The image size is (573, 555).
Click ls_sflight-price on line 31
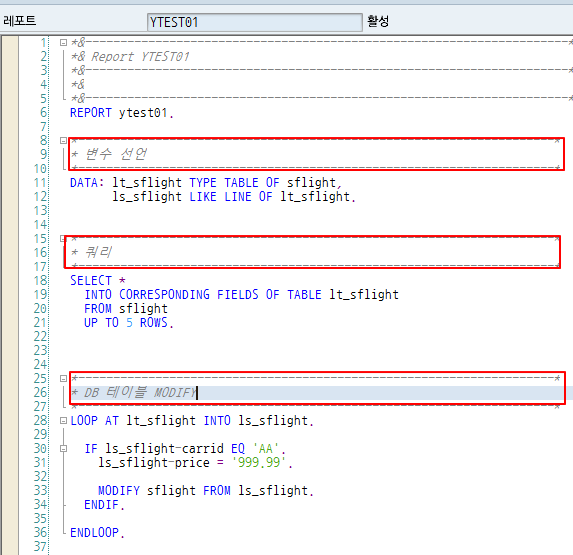(x=154, y=462)
